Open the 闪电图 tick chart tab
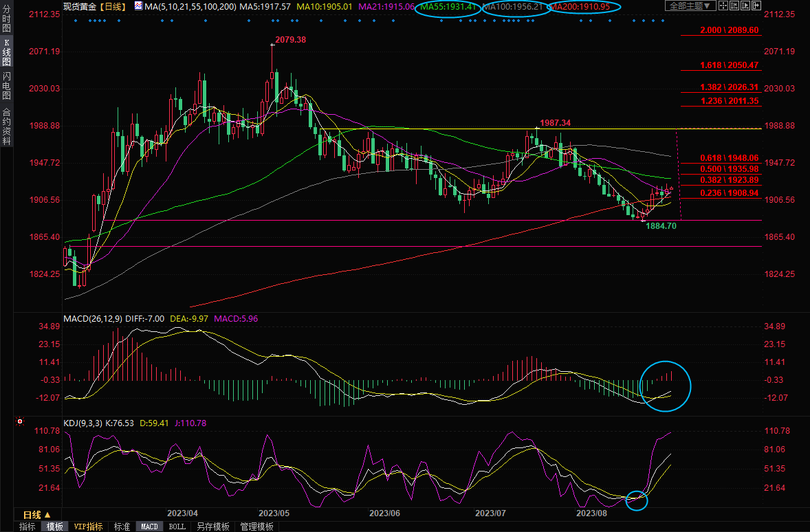This screenshot has height=532, width=810. [x=7, y=86]
